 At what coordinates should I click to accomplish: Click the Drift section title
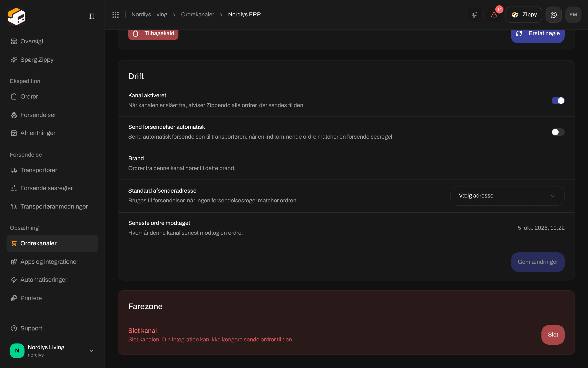coord(136,76)
